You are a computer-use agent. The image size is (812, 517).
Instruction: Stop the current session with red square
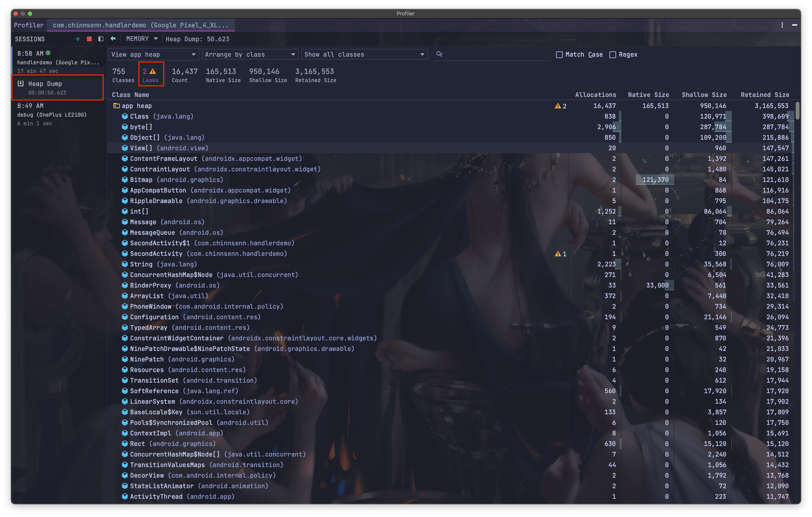pyautogui.click(x=89, y=39)
